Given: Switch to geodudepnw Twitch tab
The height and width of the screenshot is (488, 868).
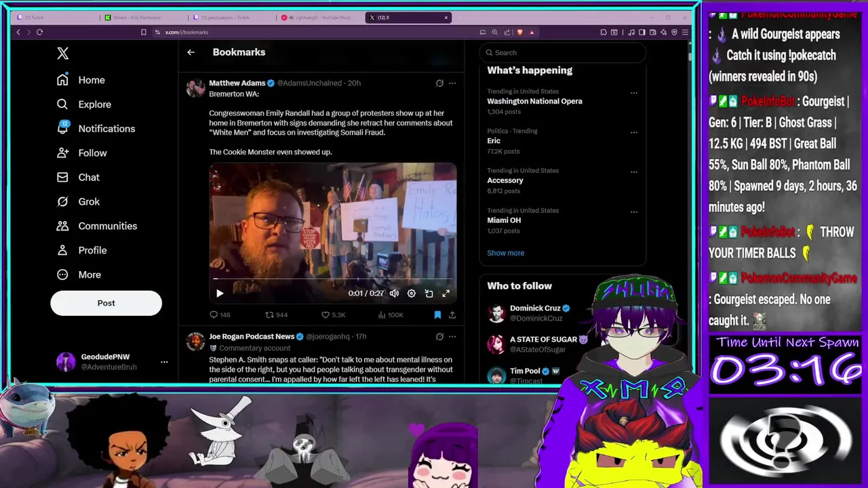Looking at the screenshot, I should 231,18.
